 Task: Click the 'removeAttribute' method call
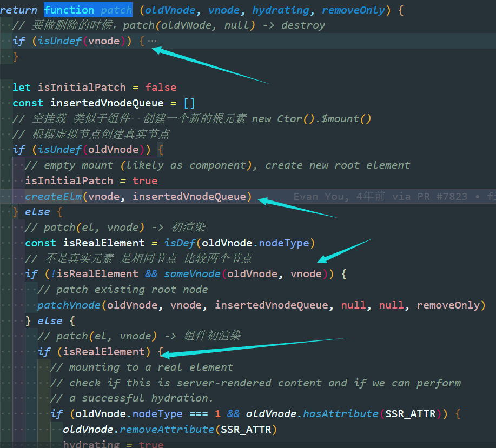[167, 430]
